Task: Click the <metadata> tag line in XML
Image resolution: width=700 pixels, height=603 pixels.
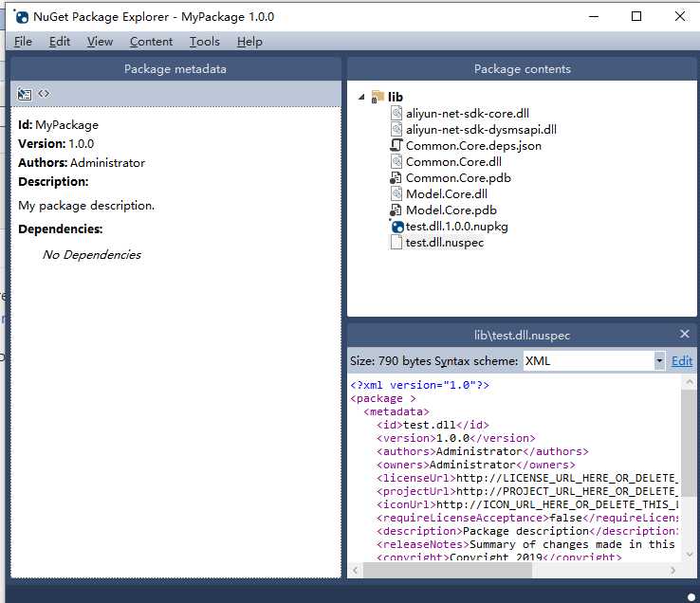Action: [x=396, y=411]
